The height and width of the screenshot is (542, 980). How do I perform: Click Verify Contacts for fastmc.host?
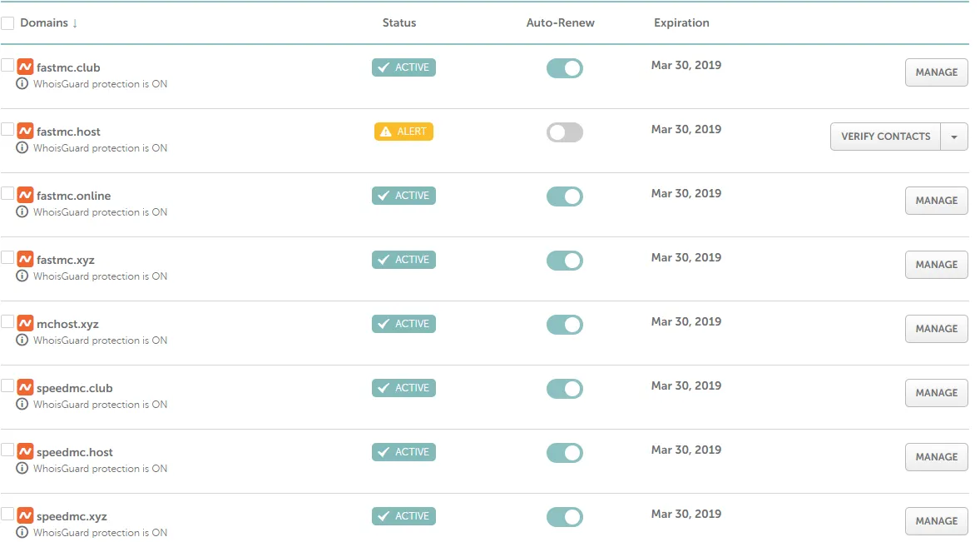[886, 137]
